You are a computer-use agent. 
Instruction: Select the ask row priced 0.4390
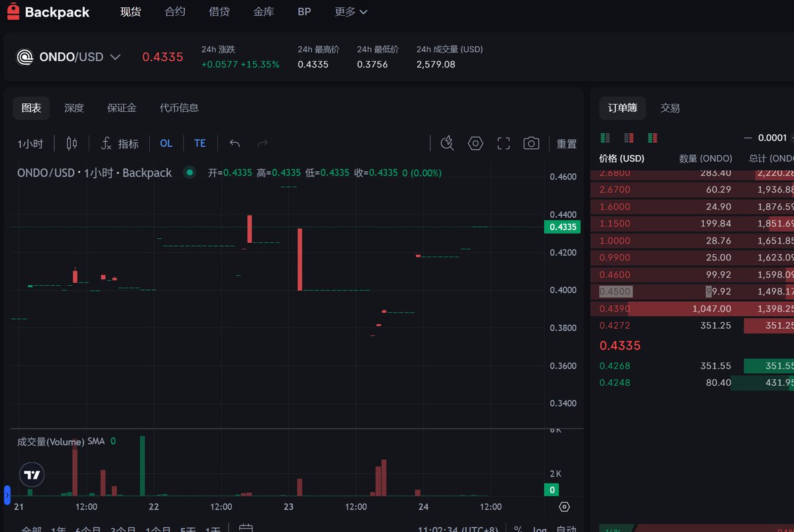[692, 308]
